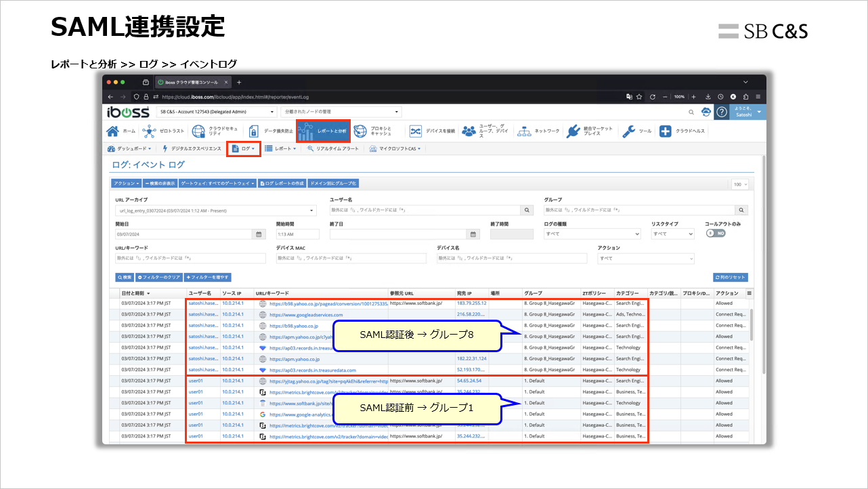Expand the ゲートウェイ: すべてのゲートウェイ dropdown
Screen dimensions: 868x489
(x=217, y=184)
